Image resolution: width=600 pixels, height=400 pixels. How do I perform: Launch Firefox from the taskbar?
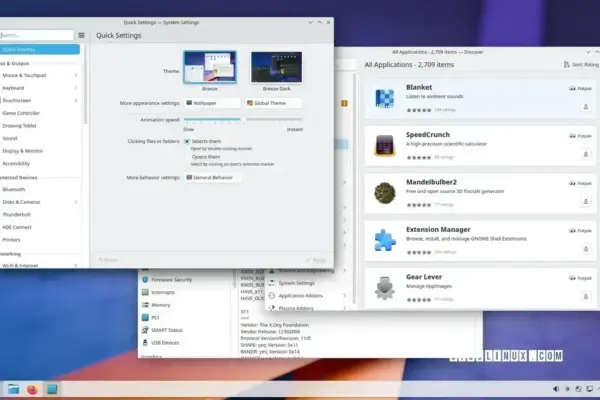pos(33,389)
